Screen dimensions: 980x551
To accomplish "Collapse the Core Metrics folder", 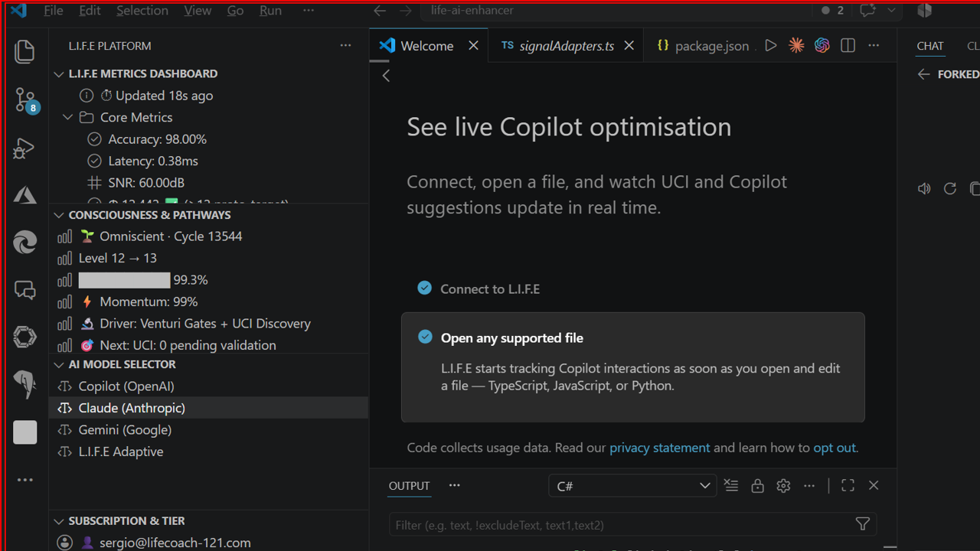I will (68, 117).
